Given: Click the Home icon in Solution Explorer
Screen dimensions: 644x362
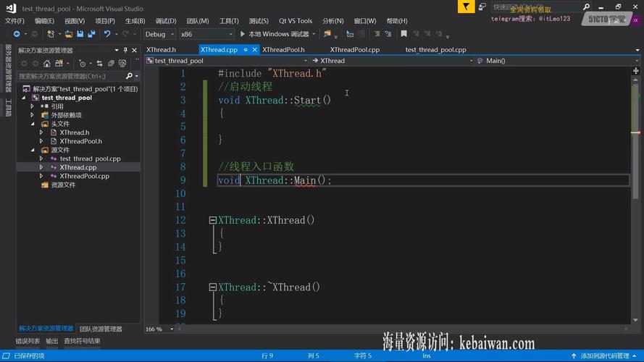Looking at the screenshot, I should click(47, 64).
